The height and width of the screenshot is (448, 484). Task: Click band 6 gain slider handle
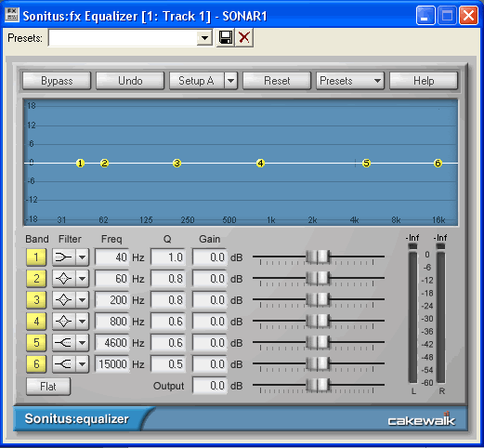point(318,363)
